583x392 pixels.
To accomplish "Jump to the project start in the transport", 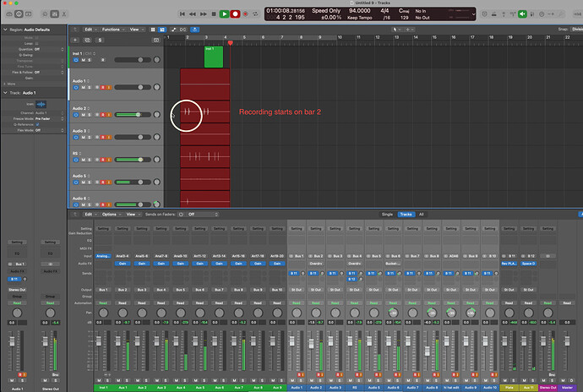I will [183, 14].
